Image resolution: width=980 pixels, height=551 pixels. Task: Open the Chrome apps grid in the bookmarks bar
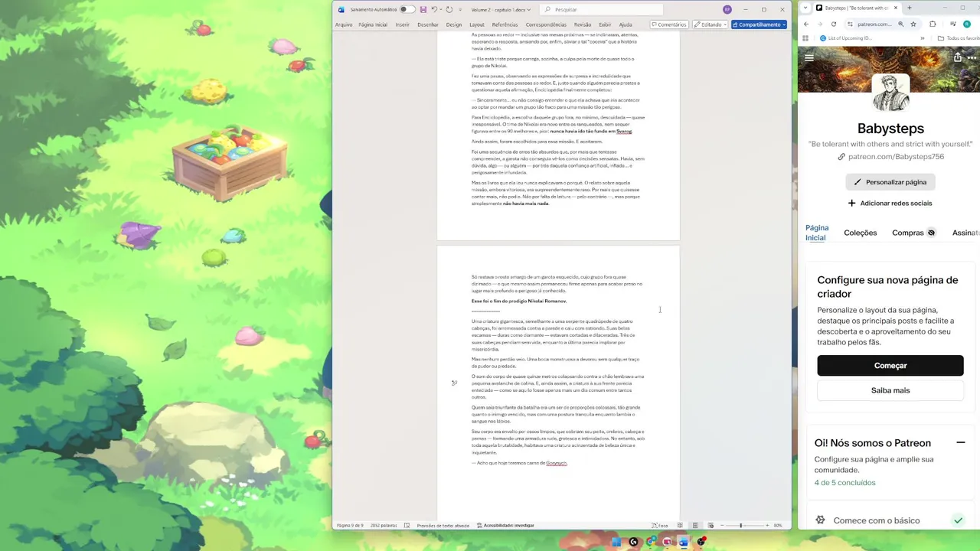pos(805,38)
